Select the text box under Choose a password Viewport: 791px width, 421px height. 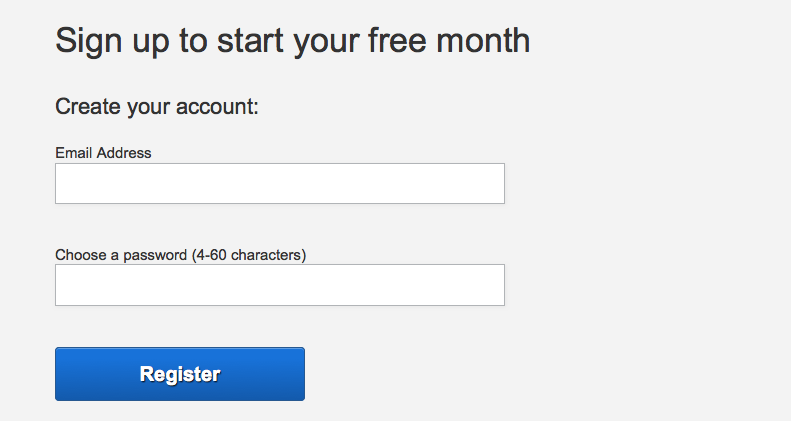279,285
